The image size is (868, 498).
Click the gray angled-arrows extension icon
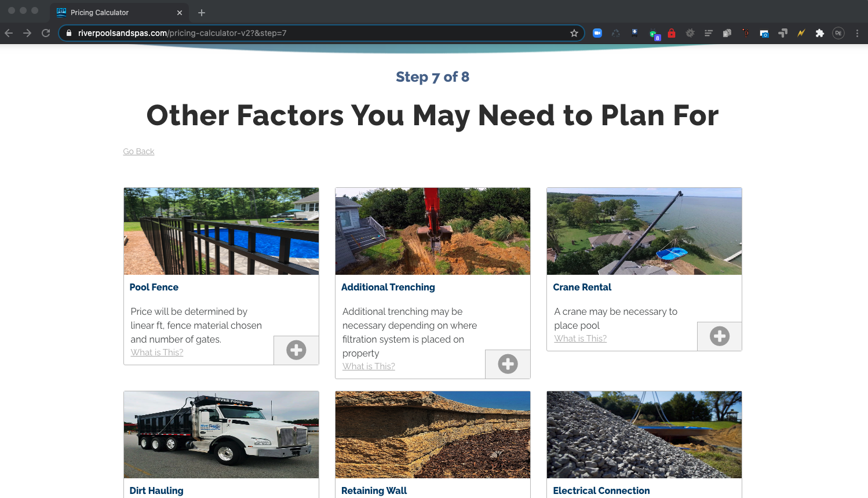pyautogui.click(x=783, y=33)
